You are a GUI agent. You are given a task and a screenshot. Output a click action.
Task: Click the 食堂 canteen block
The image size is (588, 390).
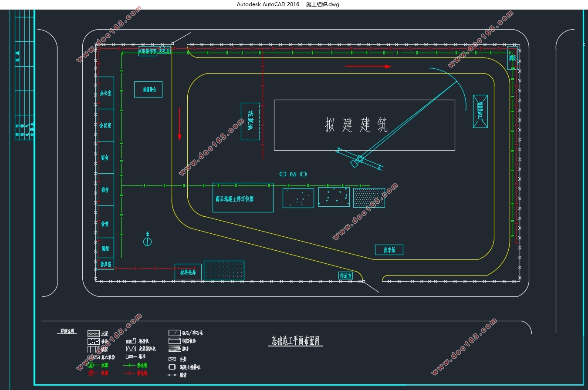(x=106, y=222)
